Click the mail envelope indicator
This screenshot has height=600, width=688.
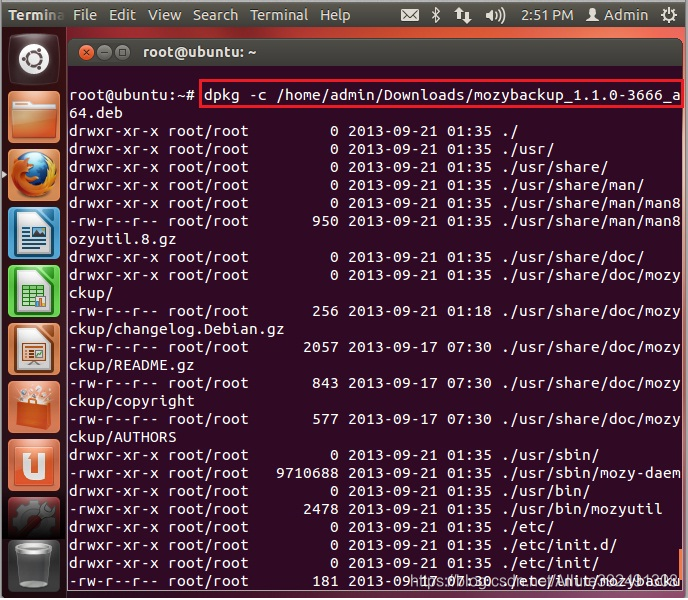coord(409,15)
